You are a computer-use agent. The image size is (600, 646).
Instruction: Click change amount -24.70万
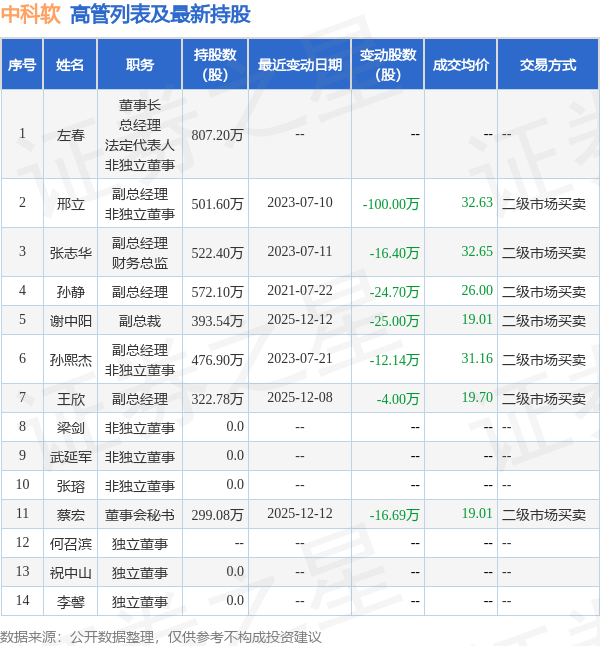click(394, 292)
